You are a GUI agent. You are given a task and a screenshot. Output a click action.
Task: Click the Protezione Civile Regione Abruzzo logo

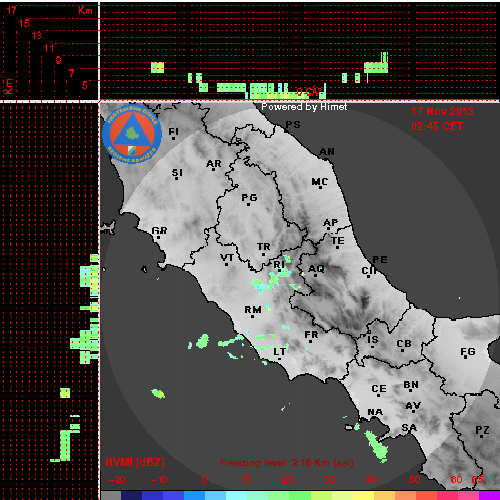click(132, 134)
